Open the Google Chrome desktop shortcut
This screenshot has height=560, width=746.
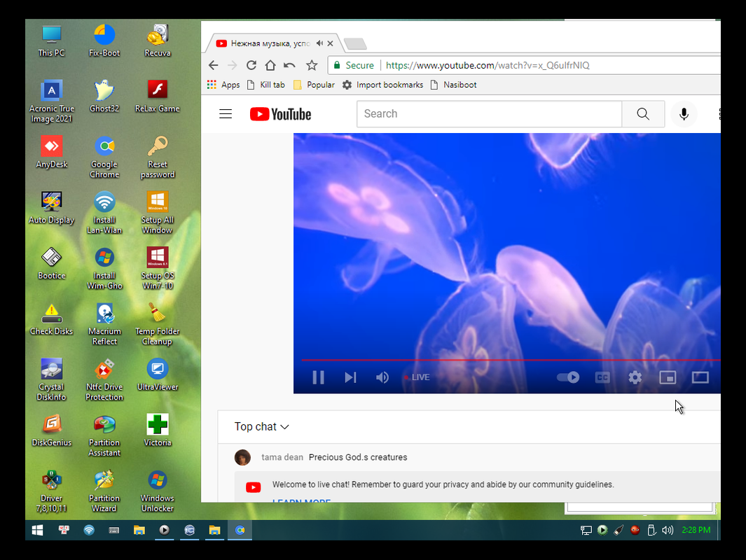tap(104, 157)
